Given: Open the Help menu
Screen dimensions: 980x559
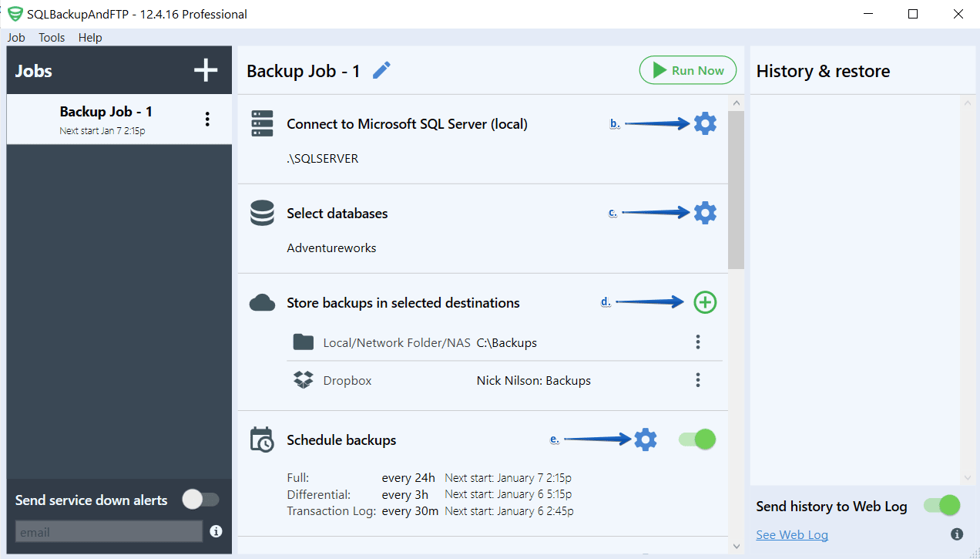Looking at the screenshot, I should (x=90, y=37).
